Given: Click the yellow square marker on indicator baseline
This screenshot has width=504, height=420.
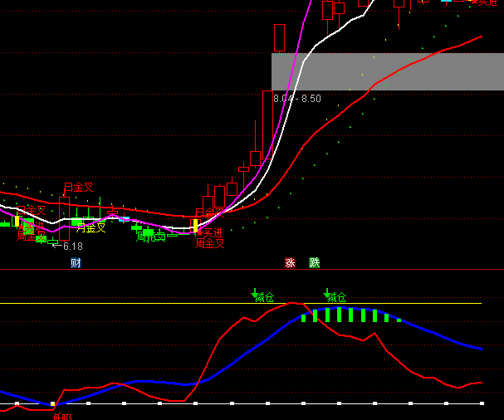Looking at the screenshot, I should coord(53,404).
